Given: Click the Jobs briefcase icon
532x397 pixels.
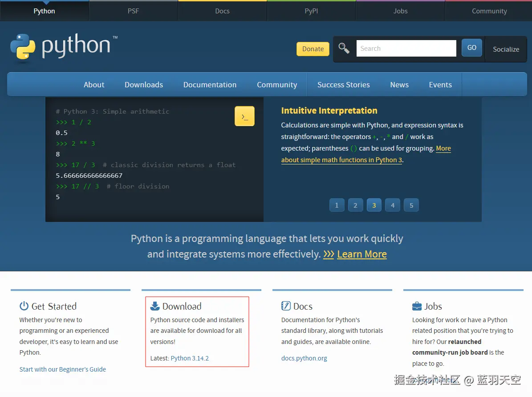Looking at the screenshot, I should point(416,306).
